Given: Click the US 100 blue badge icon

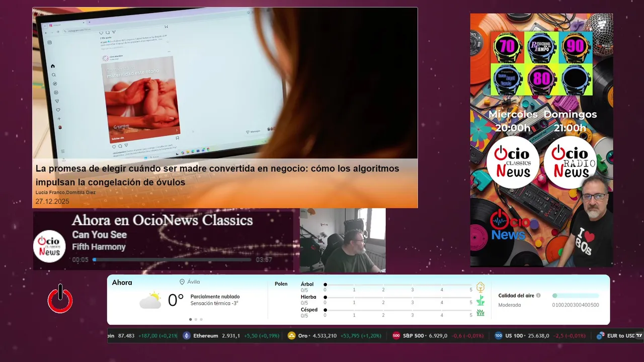Looking at the screenshot, I should tap(499, 335).
